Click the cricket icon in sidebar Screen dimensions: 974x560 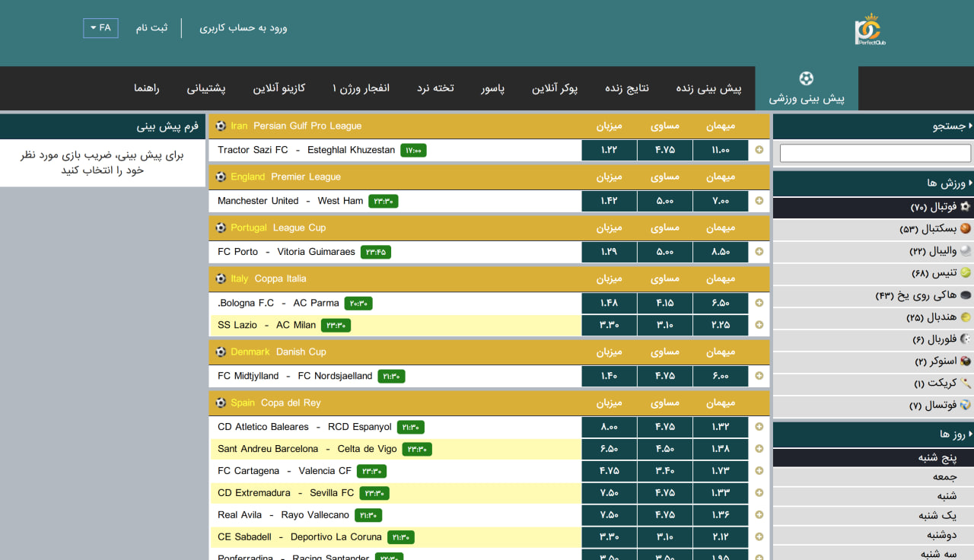click(x=966, y=383)
